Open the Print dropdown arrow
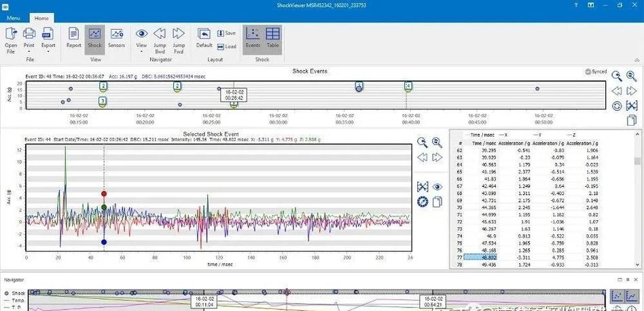 [29, 52]
